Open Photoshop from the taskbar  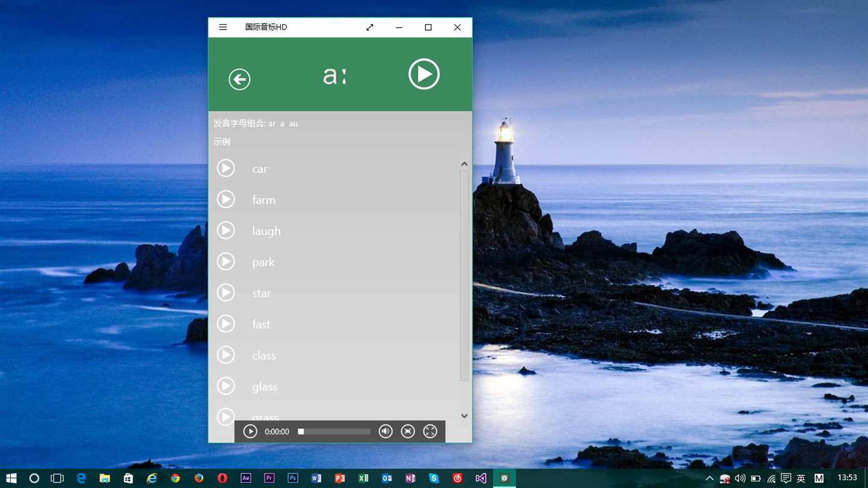pos(293,478)
